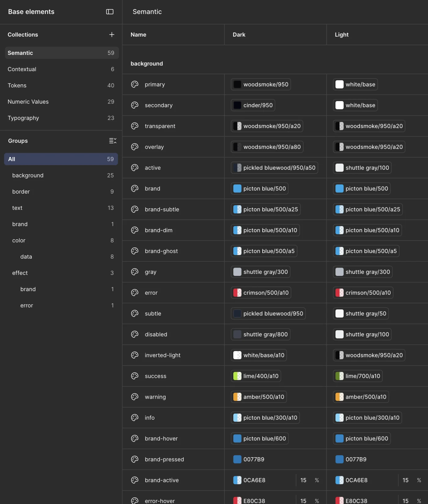The image size is (428, 504).
Task: Filter by the border group
Action: pos(61,192)
